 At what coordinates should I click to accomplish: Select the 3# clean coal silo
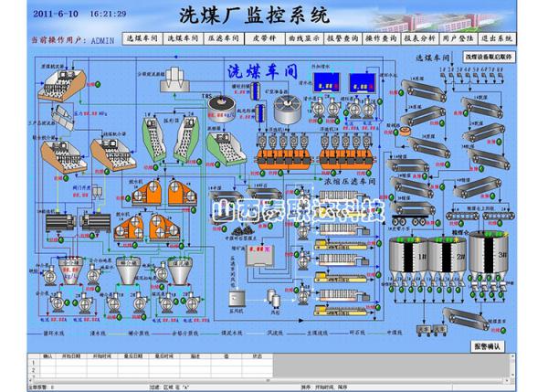click(489, 253)
